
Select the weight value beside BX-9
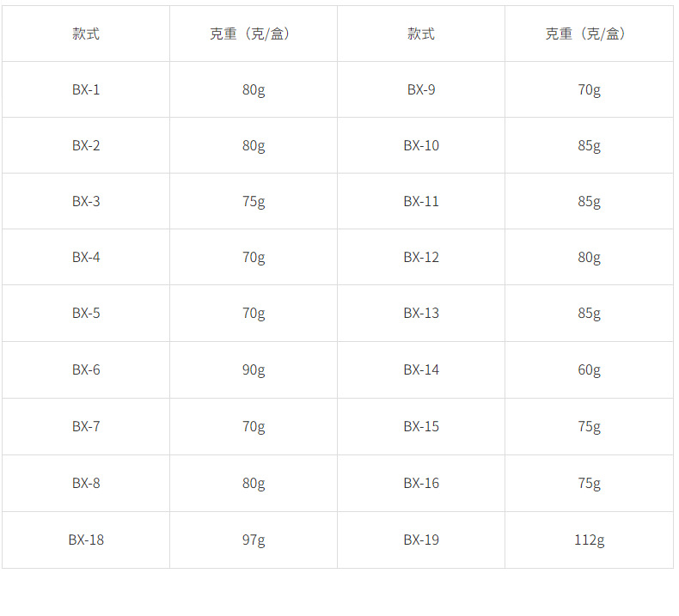[589, 89]
